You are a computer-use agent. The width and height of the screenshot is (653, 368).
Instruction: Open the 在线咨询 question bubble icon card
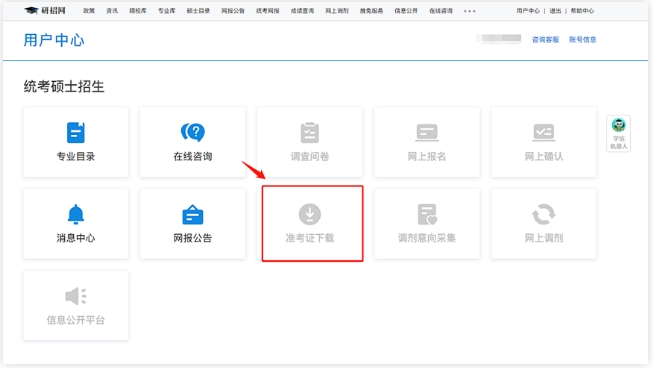[x=193, y=142]
